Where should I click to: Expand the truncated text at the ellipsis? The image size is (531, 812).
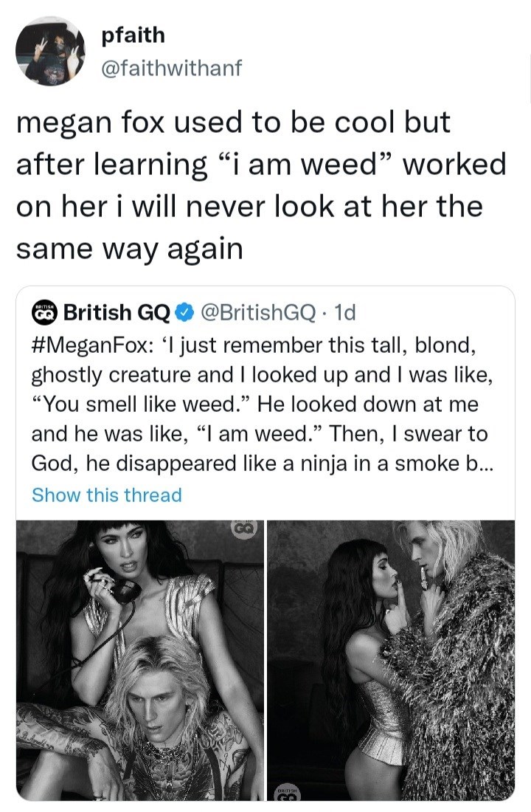pos(485,464)
